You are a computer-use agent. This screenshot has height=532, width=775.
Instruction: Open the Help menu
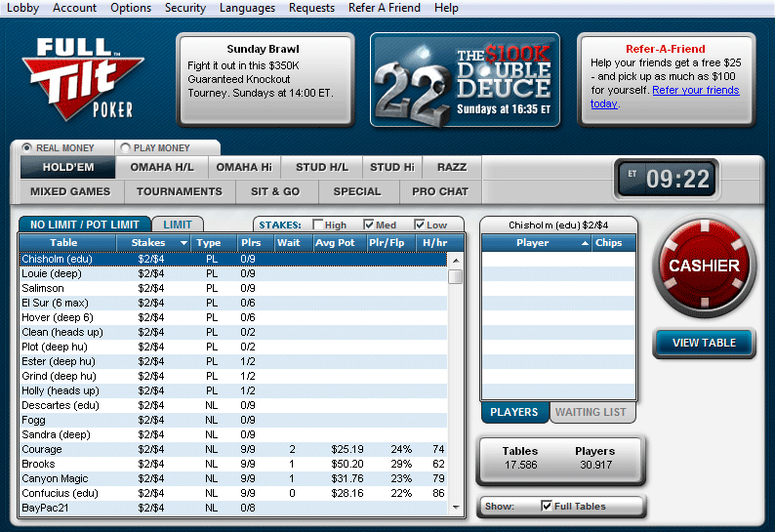[446, 8]
